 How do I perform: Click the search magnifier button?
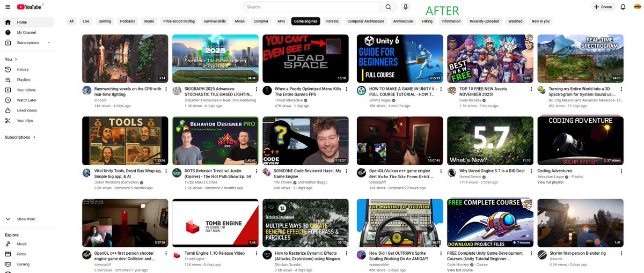[387, 7]
